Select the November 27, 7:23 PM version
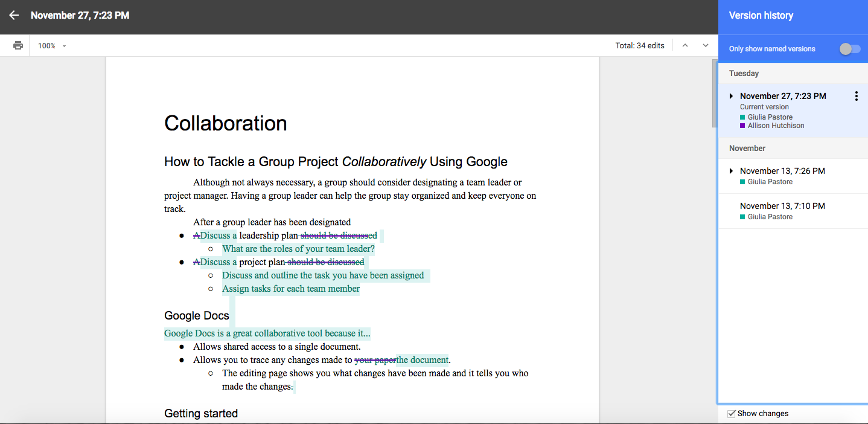Viewport: 868px width, 424px height. pyautogui.click(x=793, y=111)
